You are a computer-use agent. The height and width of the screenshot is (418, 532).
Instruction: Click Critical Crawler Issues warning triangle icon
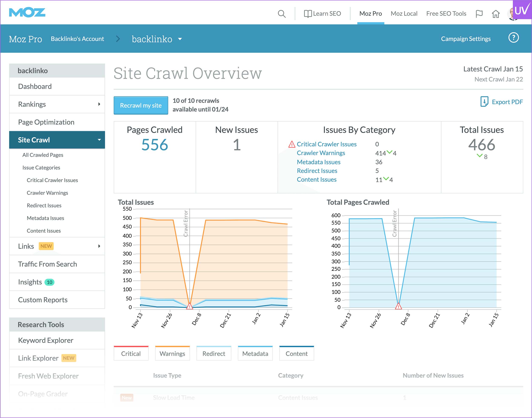292,144
